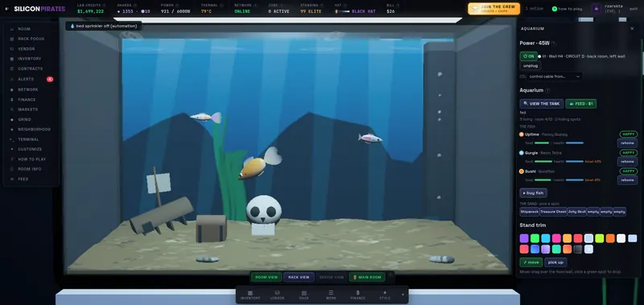
Task: Switch to Rack View
Action: coord(299,277)
